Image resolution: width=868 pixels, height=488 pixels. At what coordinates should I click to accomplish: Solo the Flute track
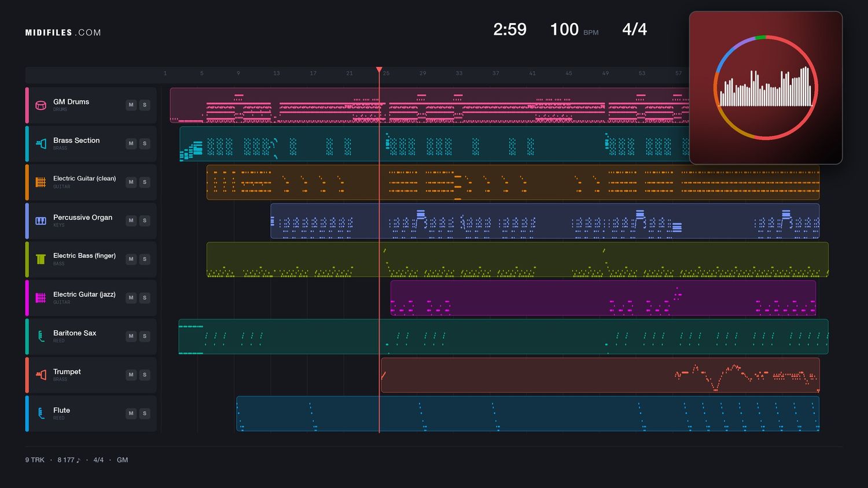coord(145,413)
